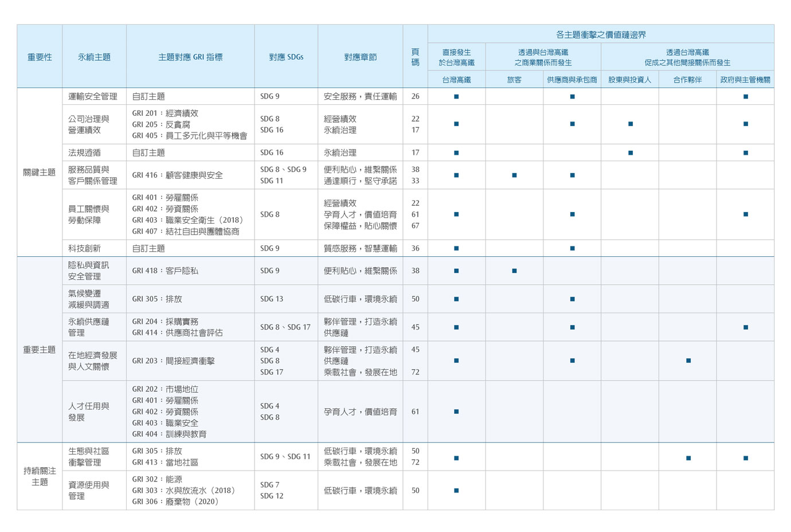Select GRI 416：顧客健康與安全 cell

point(190,175)
